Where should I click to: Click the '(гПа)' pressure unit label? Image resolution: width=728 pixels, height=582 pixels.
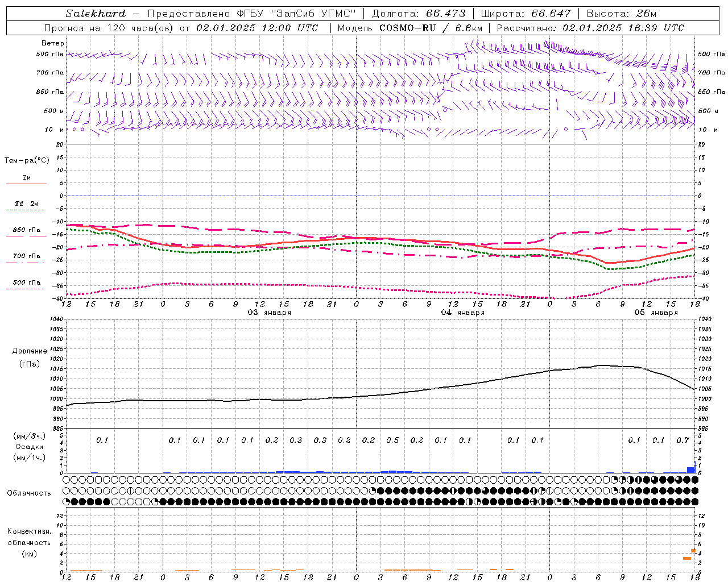[x=30, y=364]
